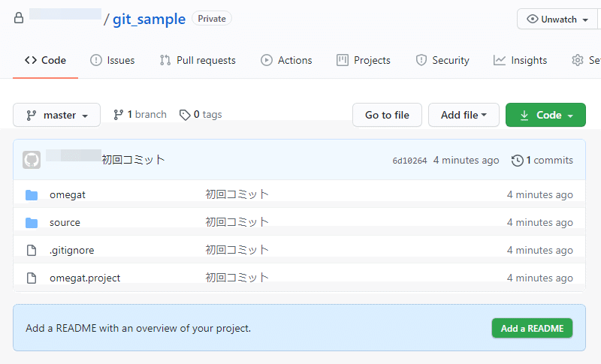Open the Security tab
The height and width of the screenshot is (364, 601).
pos(442,60)
